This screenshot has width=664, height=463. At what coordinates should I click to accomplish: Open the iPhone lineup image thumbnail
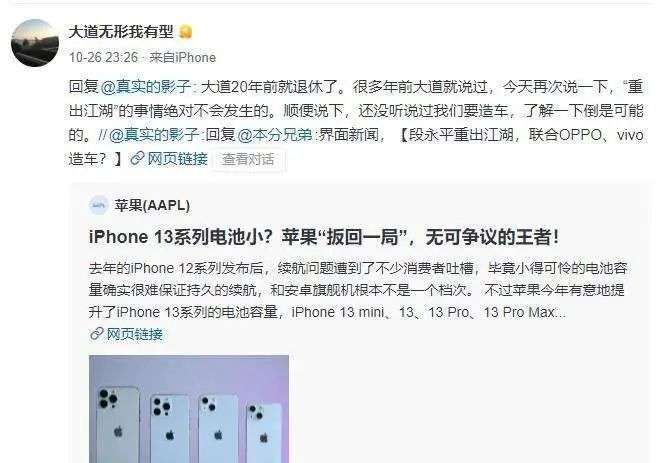tap(189, 409)
